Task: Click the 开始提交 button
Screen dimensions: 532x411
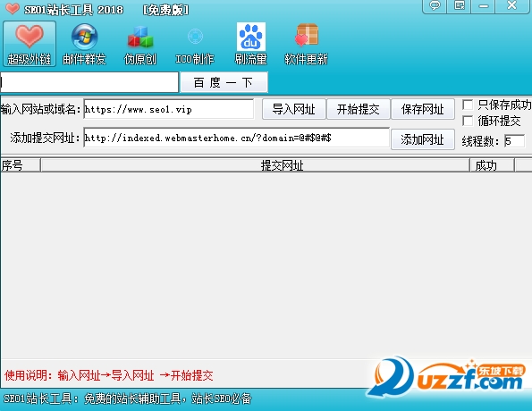Action: (358, 109)
